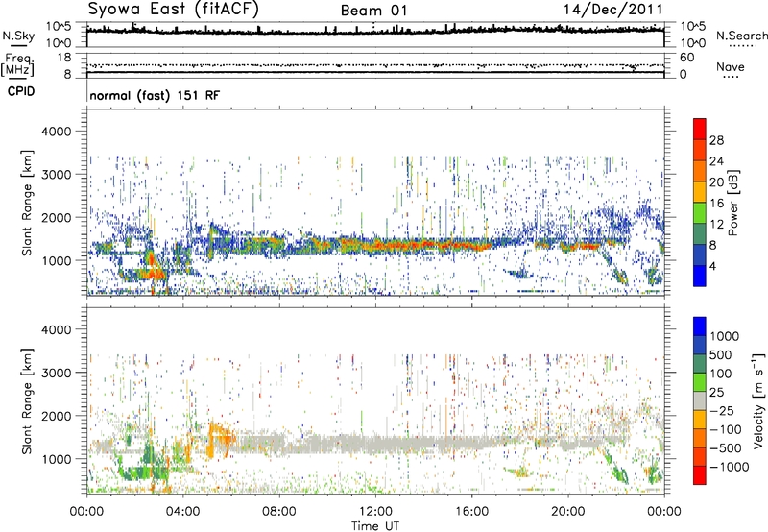Click the "Power [dB]" colorbar title
Viewport: 768px width, 532px height.
pos(732,203)
